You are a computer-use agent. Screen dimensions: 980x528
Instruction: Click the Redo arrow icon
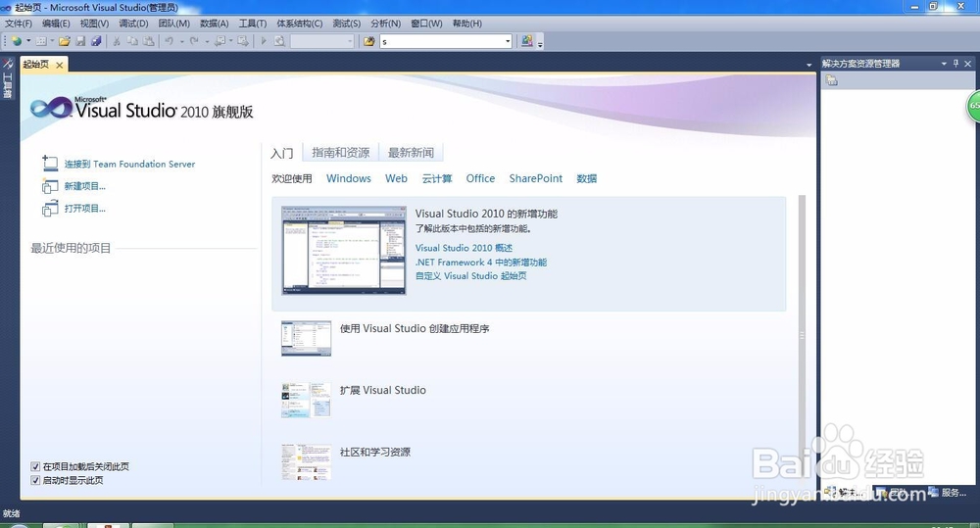[194, 41]
